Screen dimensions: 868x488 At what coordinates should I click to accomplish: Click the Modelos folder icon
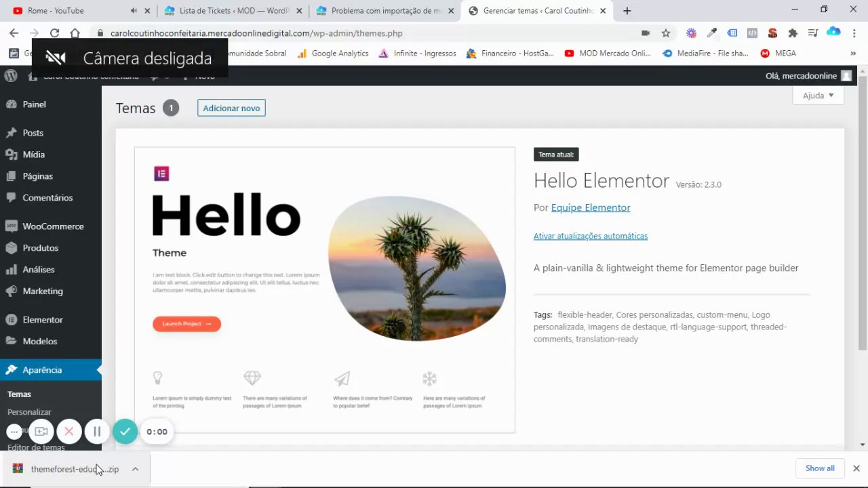click(11, 342)
